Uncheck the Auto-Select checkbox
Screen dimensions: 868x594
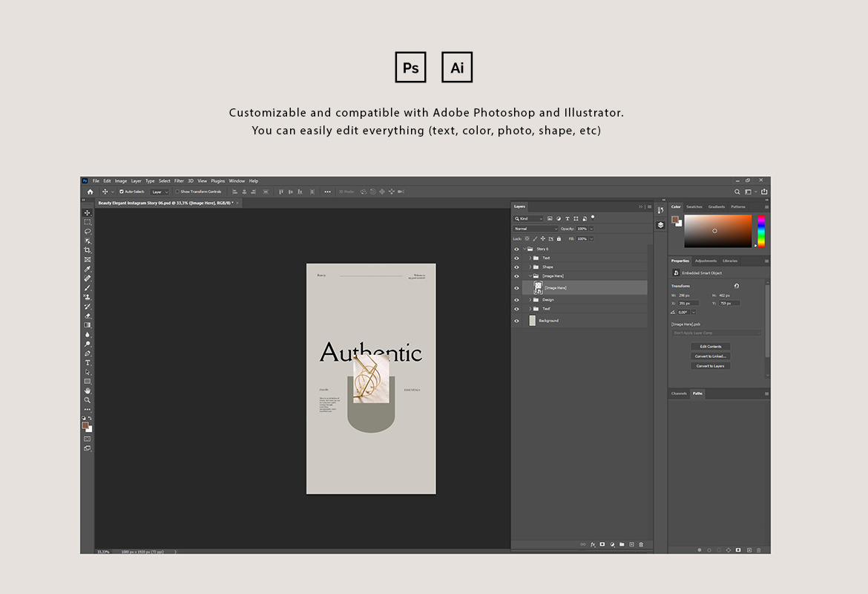click(x=122, y=192)
